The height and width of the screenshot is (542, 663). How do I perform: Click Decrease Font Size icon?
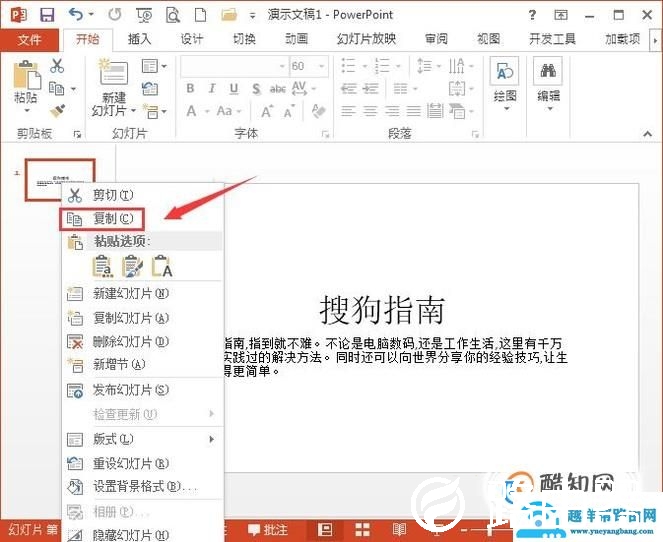point(289,112)
